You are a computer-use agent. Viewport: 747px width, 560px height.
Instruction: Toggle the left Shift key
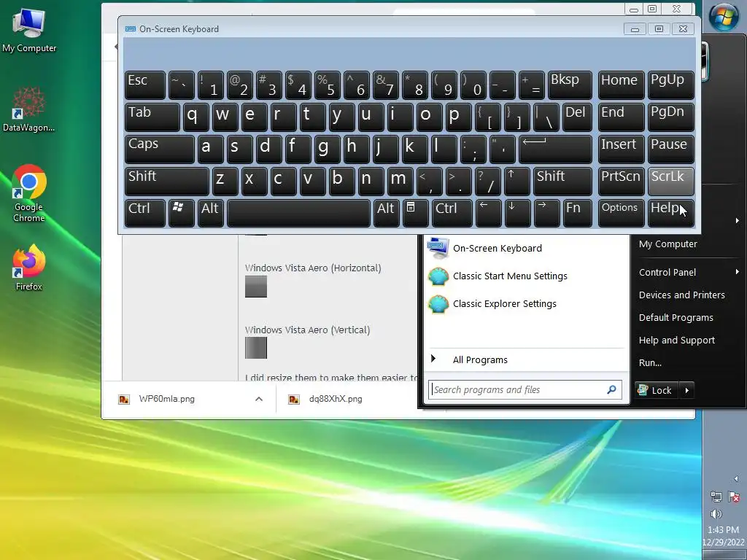click(x=167, y=181)
